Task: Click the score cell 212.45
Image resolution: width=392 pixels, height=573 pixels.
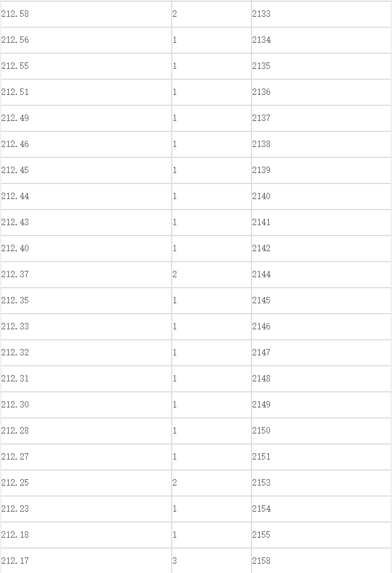Action: (86, 170)
